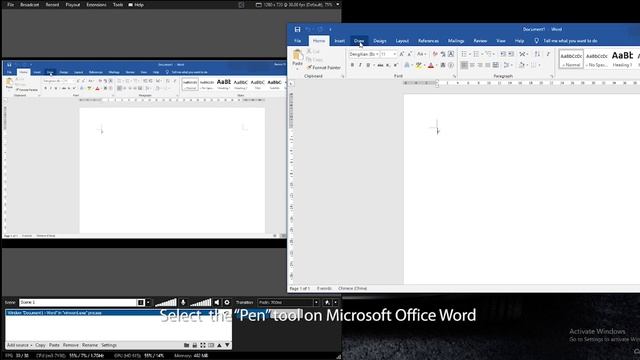Click the XSplit settings gear beside the speaker
Viewport: 640px width, 360px height.
pyautogui.click(x=227, y=302)
